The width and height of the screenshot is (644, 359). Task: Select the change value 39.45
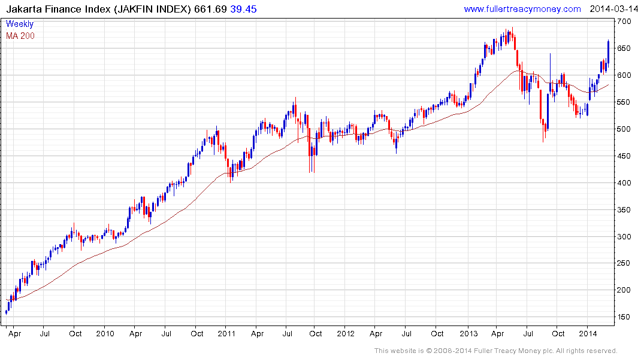click(x=244, y=9)
